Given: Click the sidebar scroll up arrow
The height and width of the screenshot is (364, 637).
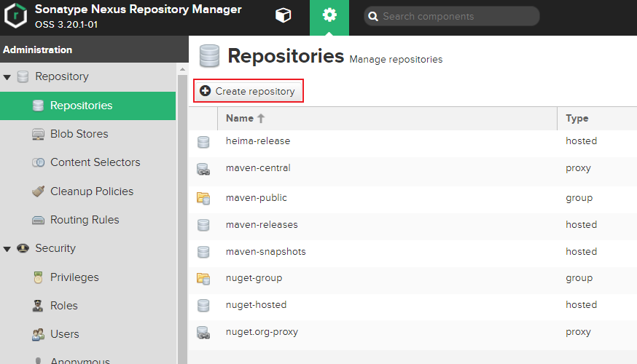Looking at the screenshot, I should point(182,69).
